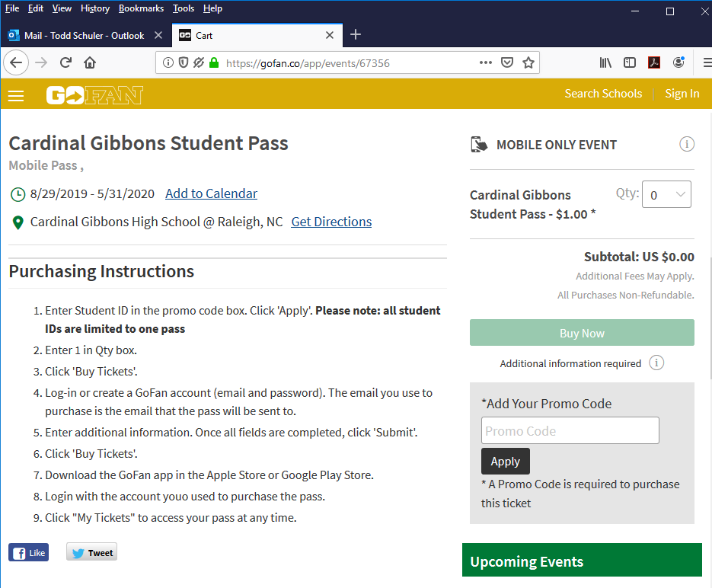Click the browser forward arrow
Image resolution: width=712 pixels, height=588 pixels.
pyautogui.click(x=41, y=62)
